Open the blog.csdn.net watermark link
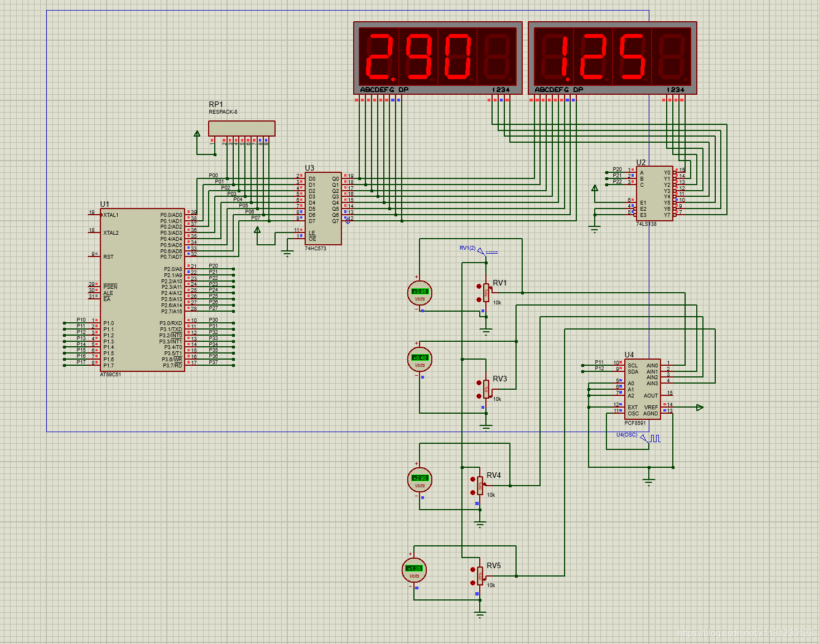Screen dimensions: 819x644 point(745,633)
